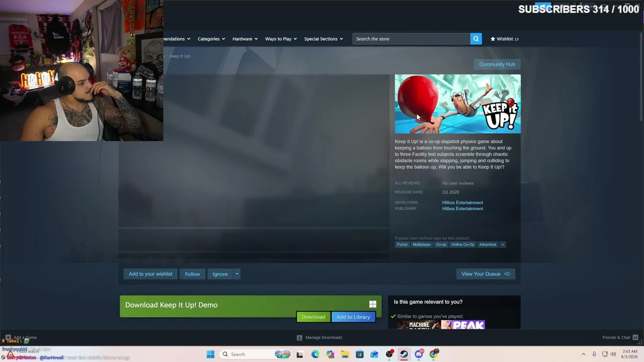Open Microsoft Store from the taskbar

point(360,354)
